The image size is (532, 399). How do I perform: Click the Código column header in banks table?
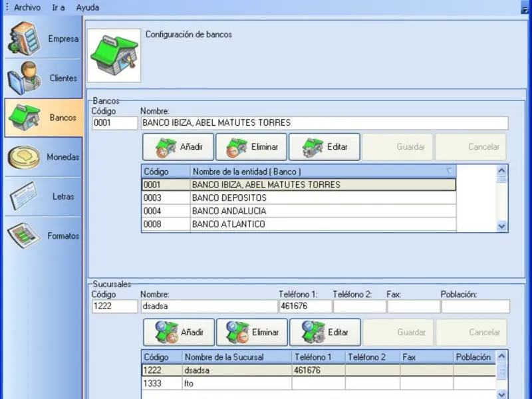(166, 172)
